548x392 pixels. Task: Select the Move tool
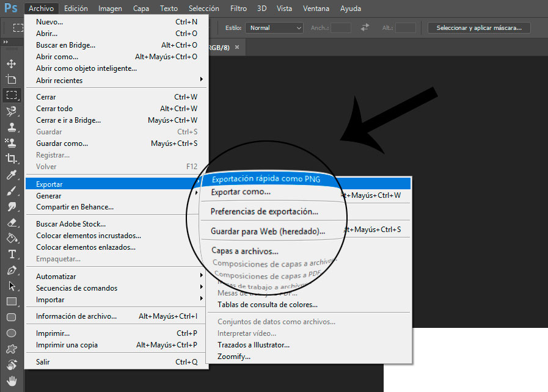(x=11, y=64)
